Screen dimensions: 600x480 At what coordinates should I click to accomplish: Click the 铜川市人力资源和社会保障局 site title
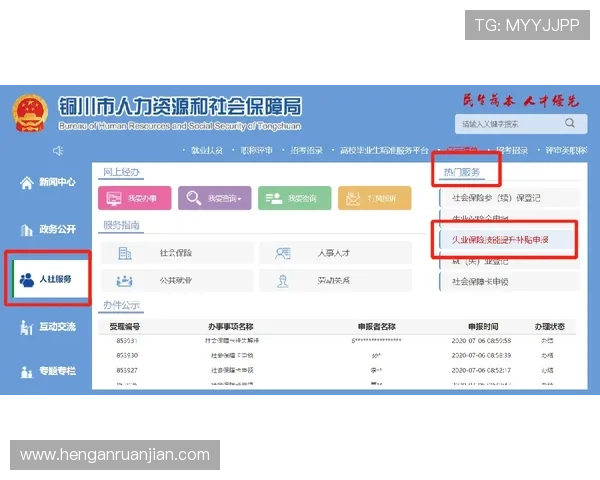click(180, 106)
